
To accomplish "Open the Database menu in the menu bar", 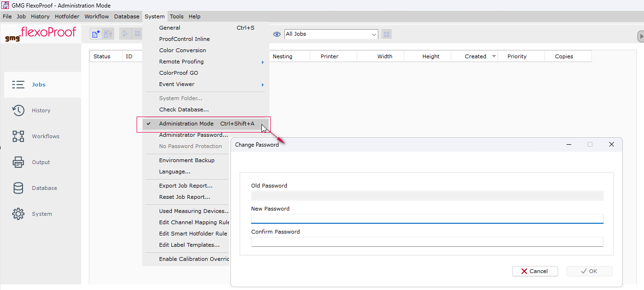I will tap(127, 16).
